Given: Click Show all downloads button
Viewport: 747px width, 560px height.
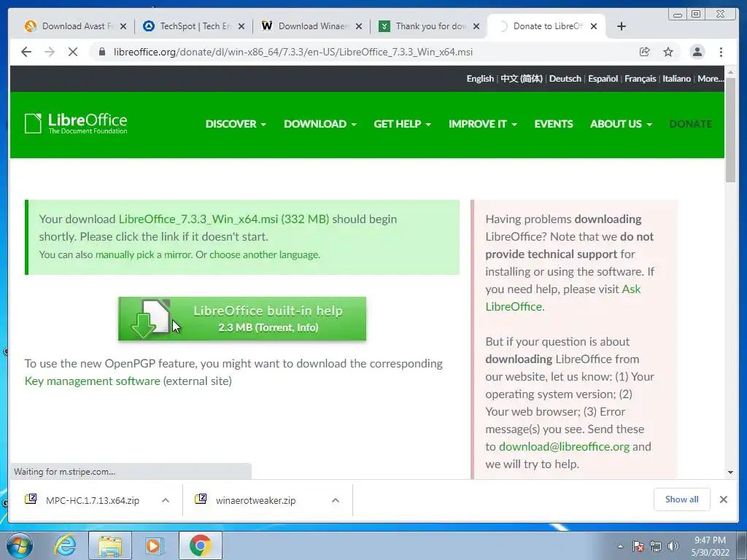Looking at the screenshot, I should pos(682,499).
